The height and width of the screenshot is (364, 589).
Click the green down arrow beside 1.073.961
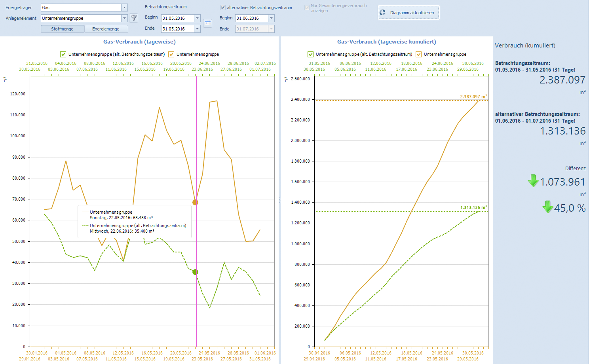(533, 180)
